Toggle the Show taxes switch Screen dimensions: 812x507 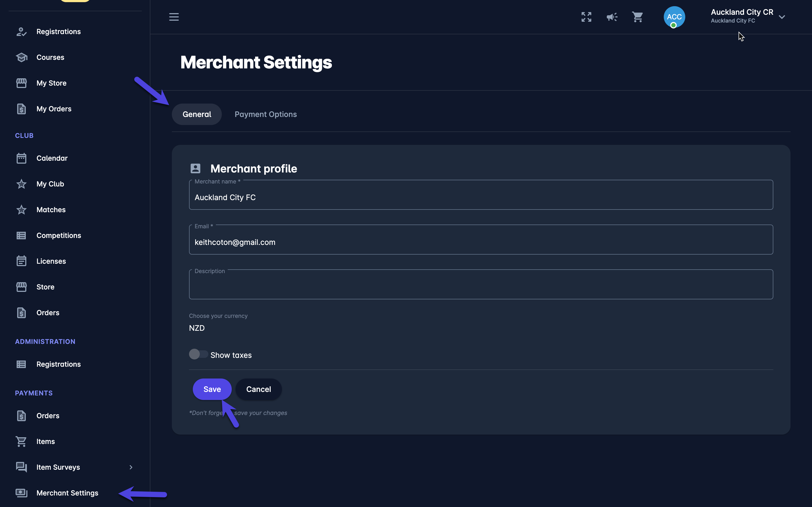coord(198,354)
